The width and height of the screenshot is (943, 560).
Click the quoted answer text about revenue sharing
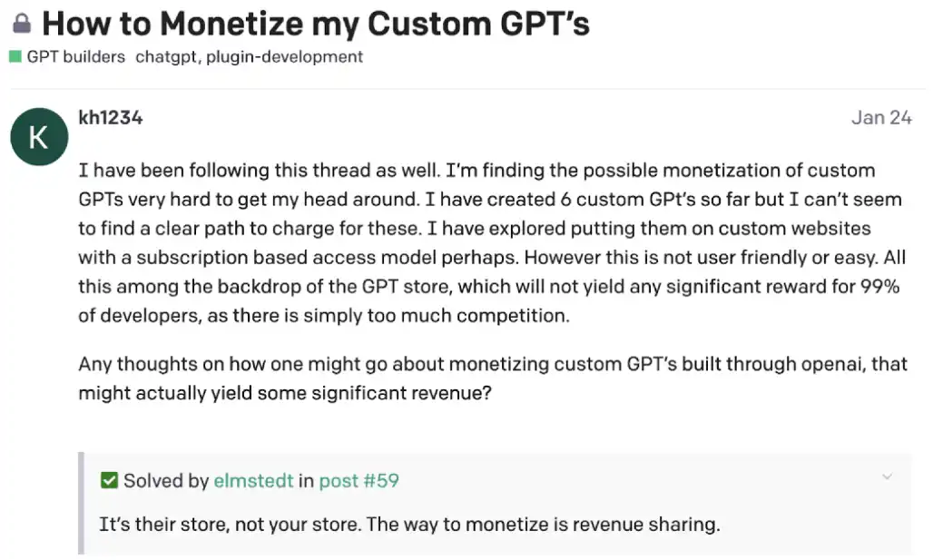pyautogui.click(x=408, y=525)
